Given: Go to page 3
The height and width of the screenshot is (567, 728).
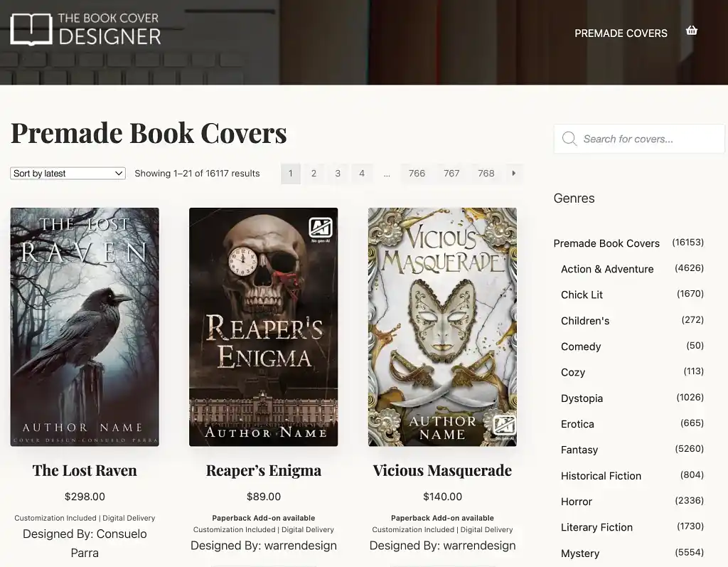Looking at the screenshot, I should (338, 174).
